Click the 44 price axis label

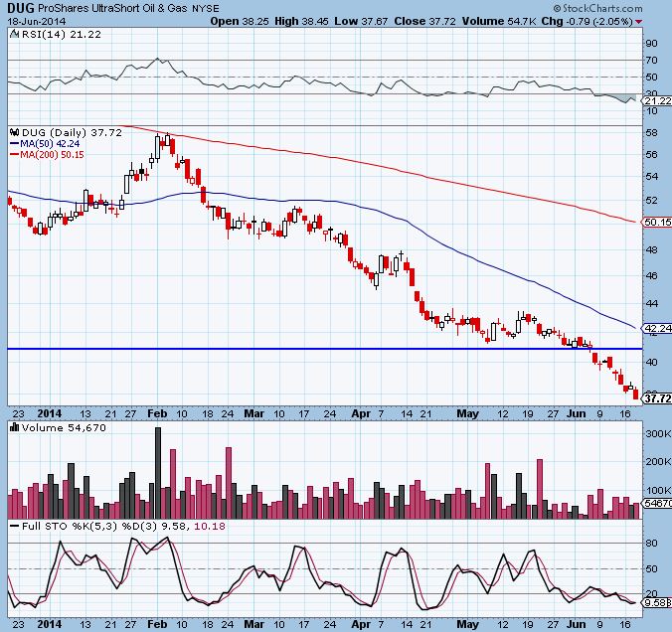coord(651,303)
